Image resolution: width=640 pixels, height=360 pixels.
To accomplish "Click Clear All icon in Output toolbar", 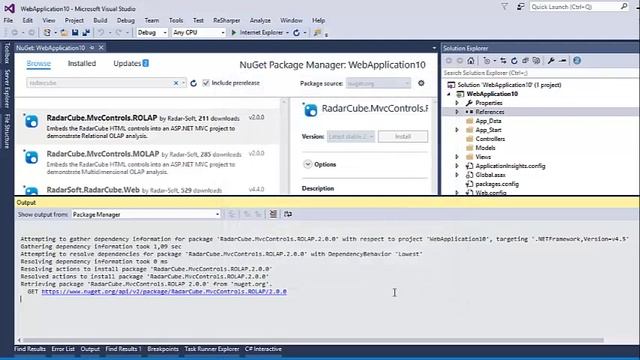I will coord(273,214).
